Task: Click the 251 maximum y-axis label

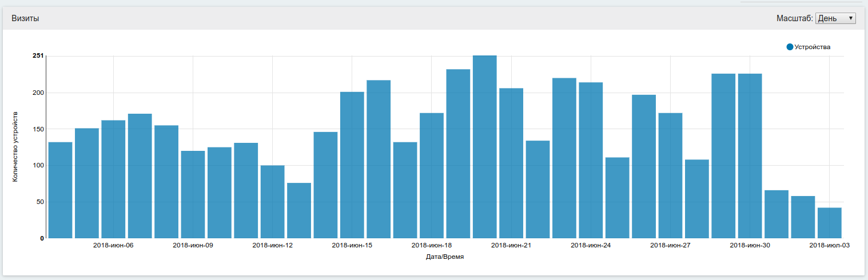Action: pyautogui.click(x=38, y=55)
